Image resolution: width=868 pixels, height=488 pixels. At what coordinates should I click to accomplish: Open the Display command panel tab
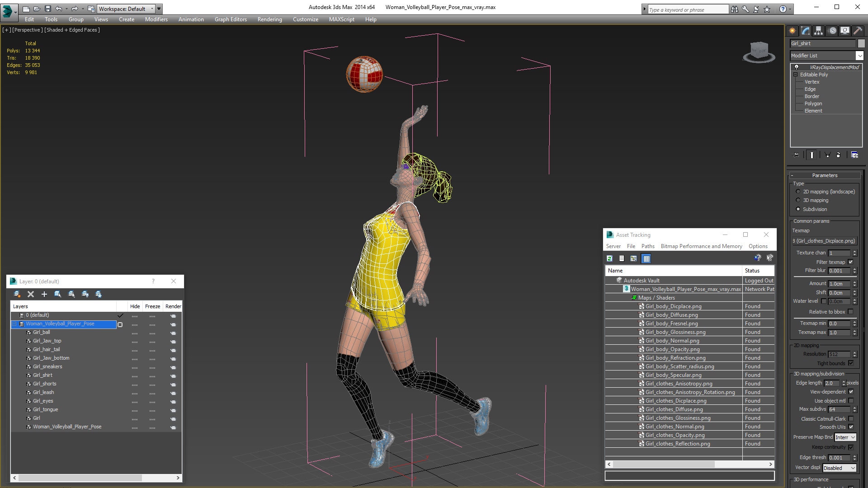click(845, 31)
